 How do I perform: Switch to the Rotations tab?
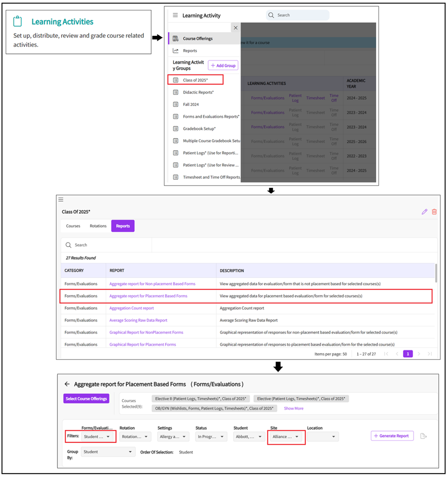tap(98, 226)
